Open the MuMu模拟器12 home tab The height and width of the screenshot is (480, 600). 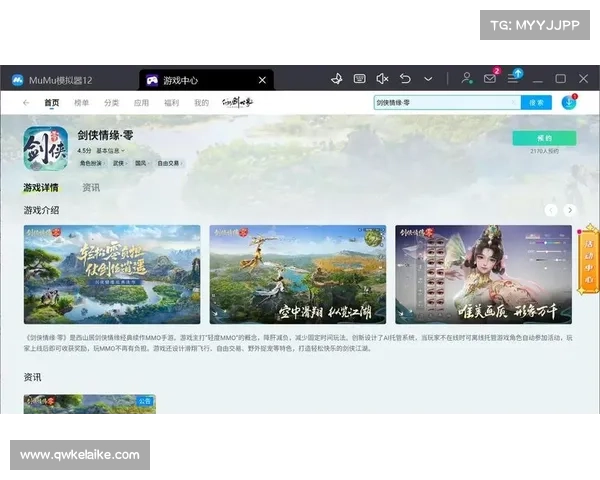(x=52, y=80)
